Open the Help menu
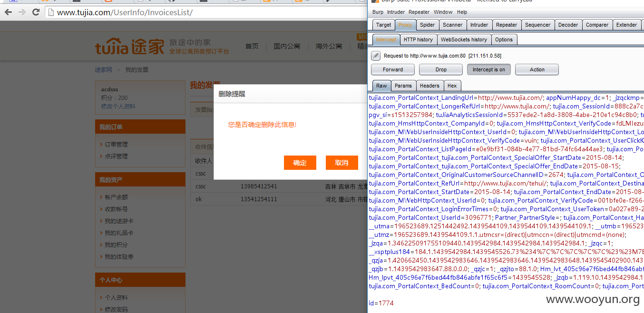 click(x=462, y=12)
